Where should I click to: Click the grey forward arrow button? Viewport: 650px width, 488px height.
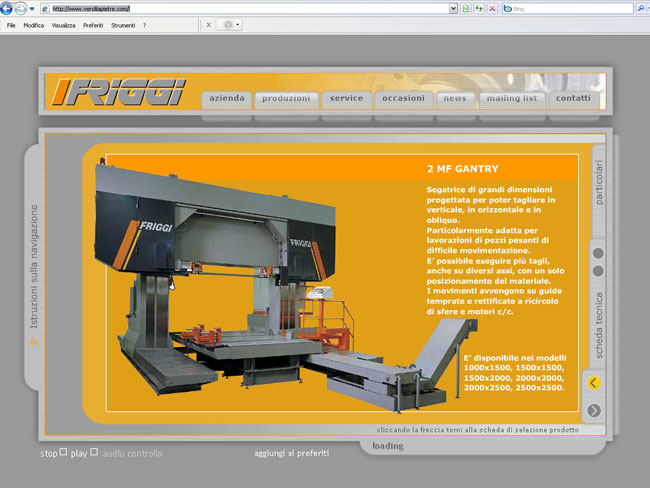[594, 410]
